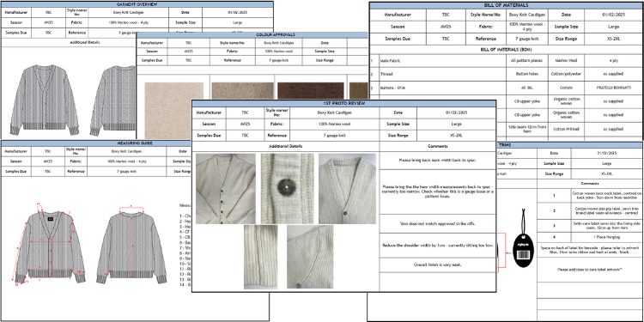Click the 'Cotton/polyester' cell
644x322 pixels.
[x=567, y=74]
